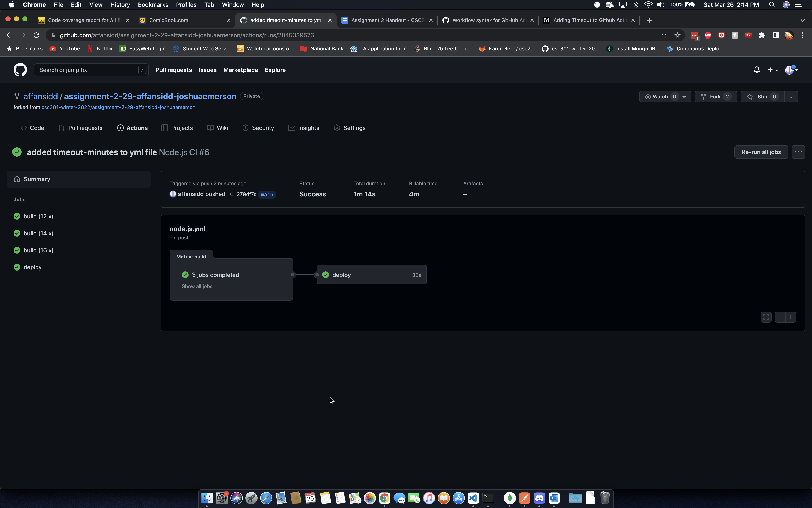The image size is (812, 508).
Task: Open Chrome History menu
Action: click(x=120, y=5)
